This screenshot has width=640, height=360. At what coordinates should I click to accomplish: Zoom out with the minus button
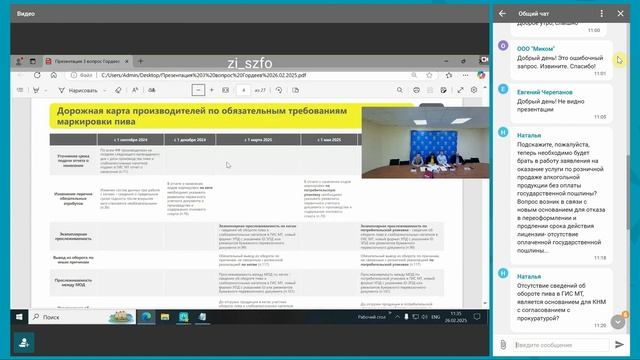198,90
